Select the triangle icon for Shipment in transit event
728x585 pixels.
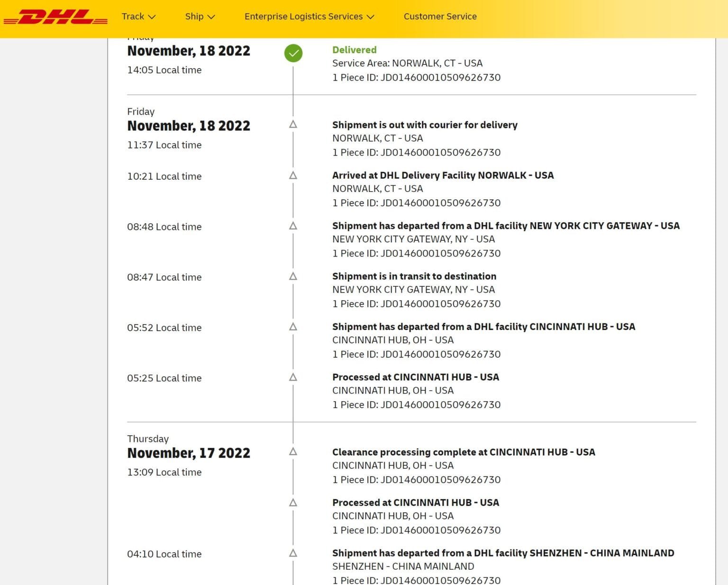(293, 276)
